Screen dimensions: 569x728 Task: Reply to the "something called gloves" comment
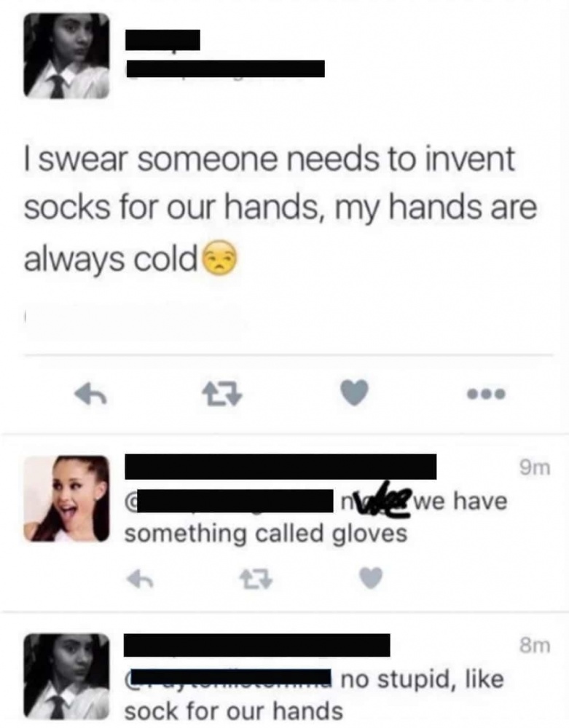pyautogui.click(x=141, y=579)
